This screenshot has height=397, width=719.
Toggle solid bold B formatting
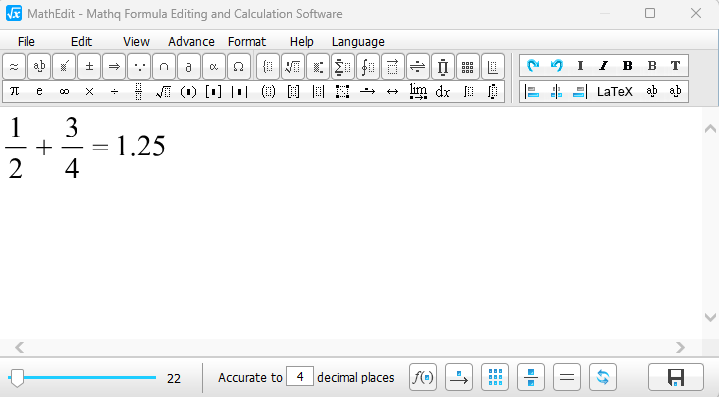point(628,66)
